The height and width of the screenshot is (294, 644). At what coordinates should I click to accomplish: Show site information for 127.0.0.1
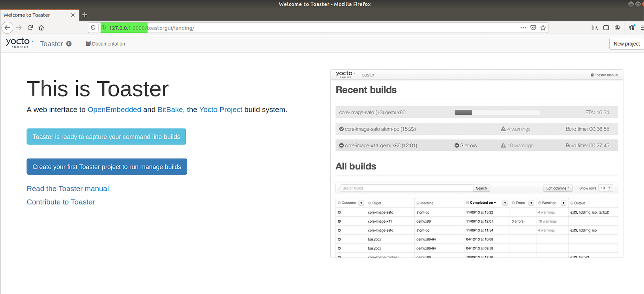[x=104, y=28]
